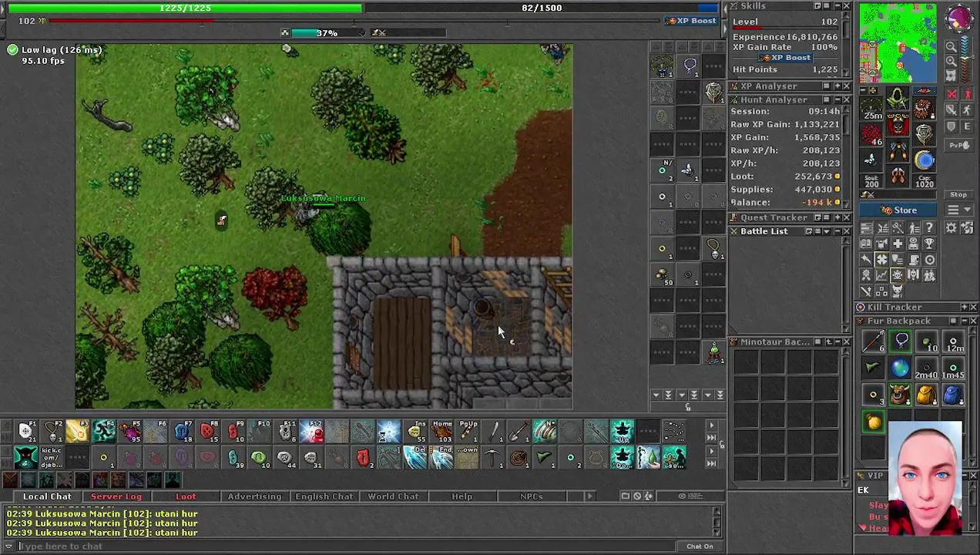Click the plus cross icon in widget grid

898,244
